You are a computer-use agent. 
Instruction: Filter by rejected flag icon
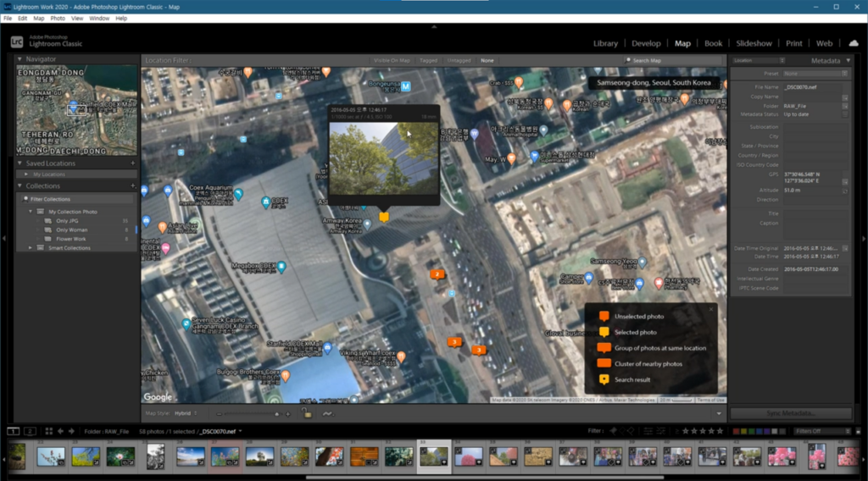click(x=631, y=431)
